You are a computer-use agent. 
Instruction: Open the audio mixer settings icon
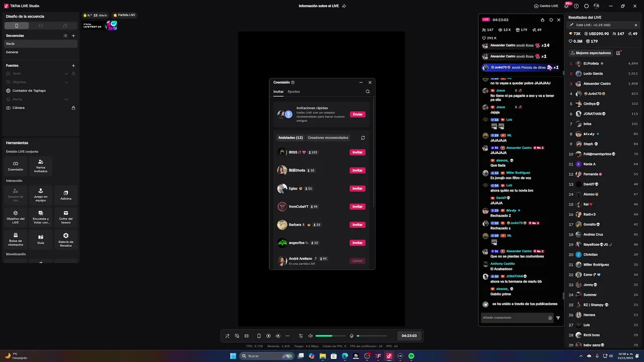(301, 336)
